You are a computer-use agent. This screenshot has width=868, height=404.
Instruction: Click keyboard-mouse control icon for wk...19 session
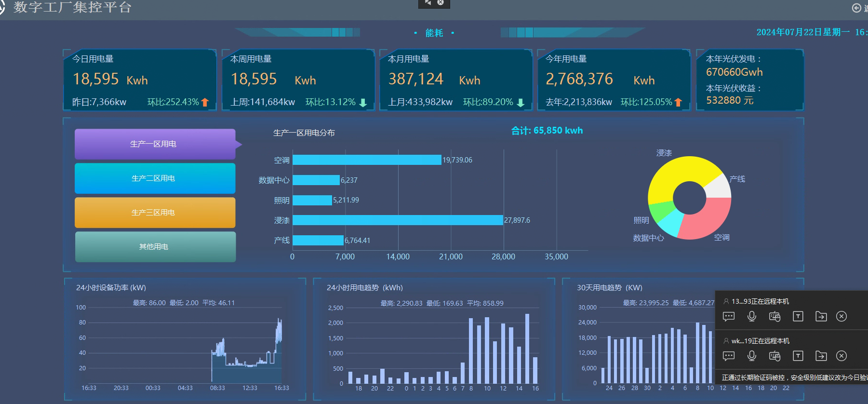[775, 356]
